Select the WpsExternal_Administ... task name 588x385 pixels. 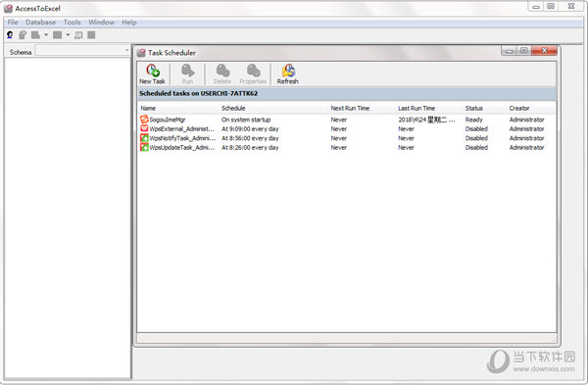tap(182, 129)
